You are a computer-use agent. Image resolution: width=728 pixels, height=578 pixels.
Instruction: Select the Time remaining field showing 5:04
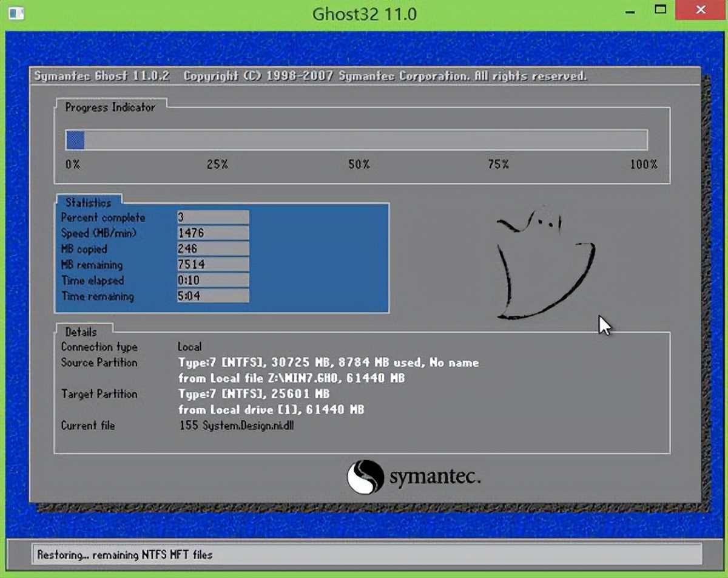click(x=212, y=297)
